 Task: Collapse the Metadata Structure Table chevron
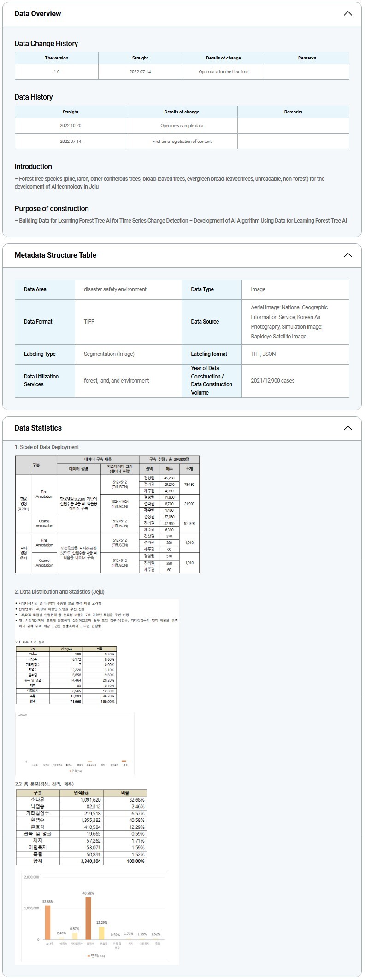(347, 255)
